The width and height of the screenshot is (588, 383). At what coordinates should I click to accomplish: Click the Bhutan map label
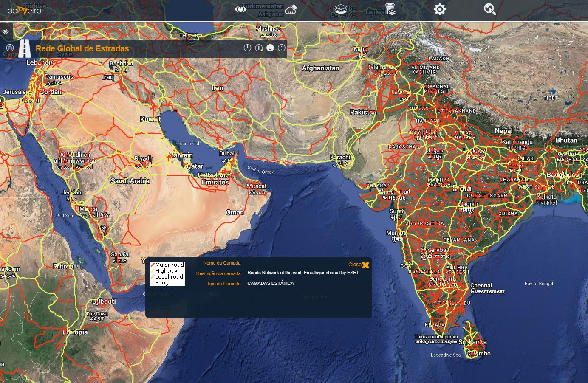coord(566,140)
